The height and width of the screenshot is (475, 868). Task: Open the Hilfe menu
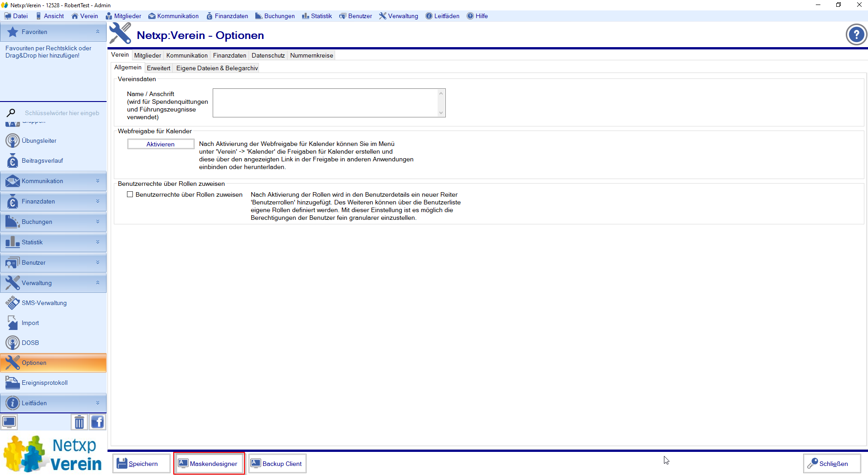click(x=477, y=16)
